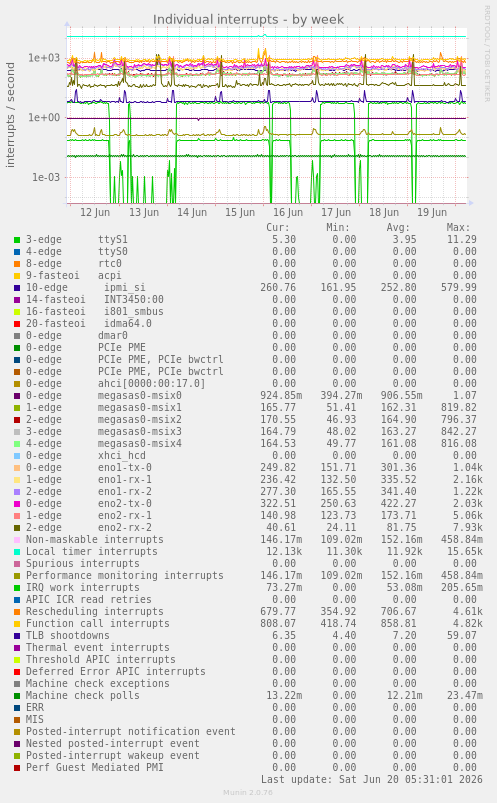
Task: Click the 'Posted-interrupt wakeup event' legend label
Action: tap(113, 755)
